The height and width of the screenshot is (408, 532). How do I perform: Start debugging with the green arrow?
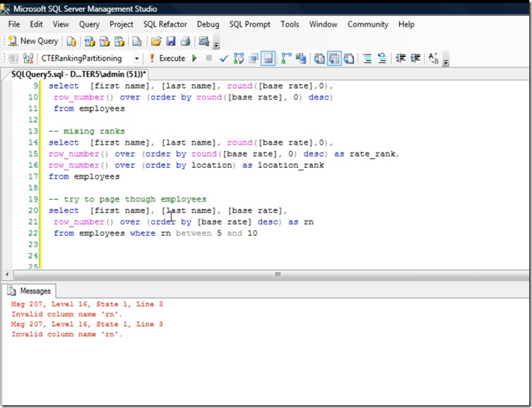point(194,59)
